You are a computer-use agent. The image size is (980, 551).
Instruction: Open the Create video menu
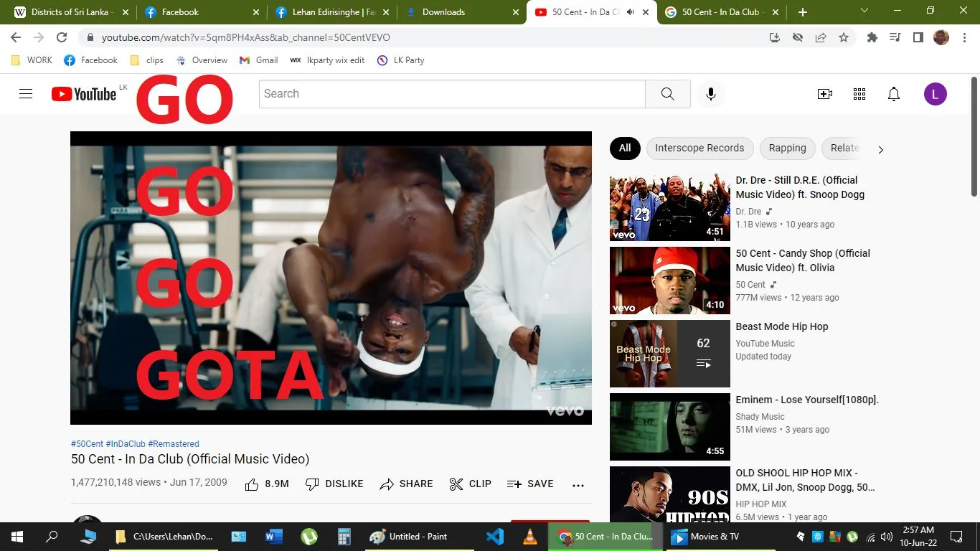(825, 94)
